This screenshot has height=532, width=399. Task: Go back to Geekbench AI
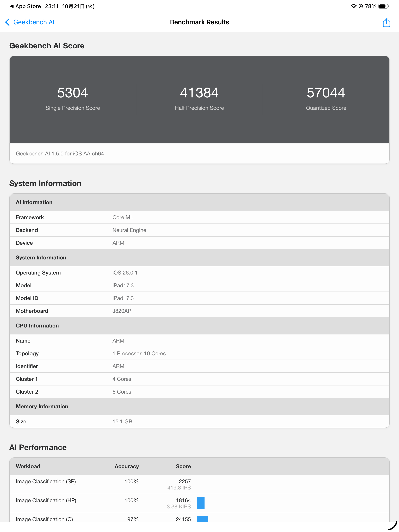[34, 22]
